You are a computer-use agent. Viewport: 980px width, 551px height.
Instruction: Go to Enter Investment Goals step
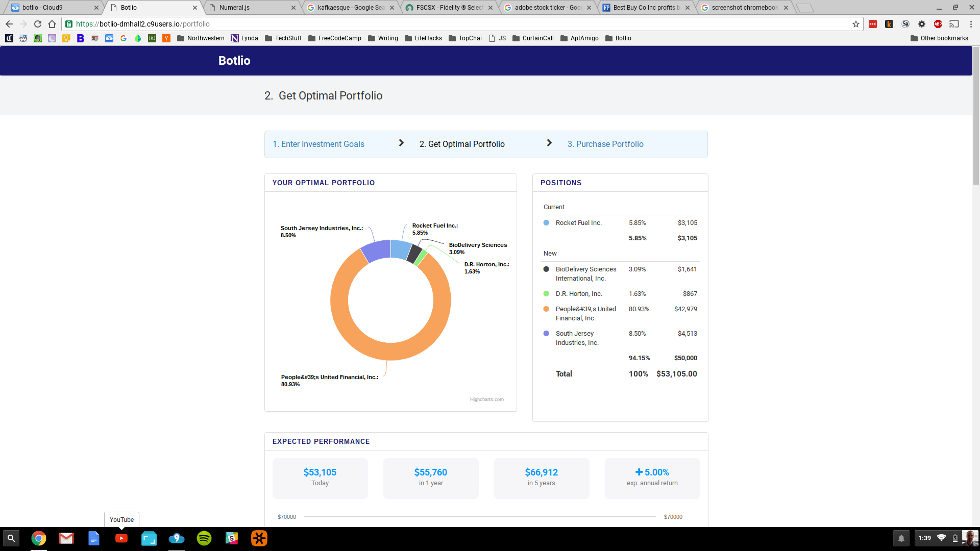click(x=318, y=144)
